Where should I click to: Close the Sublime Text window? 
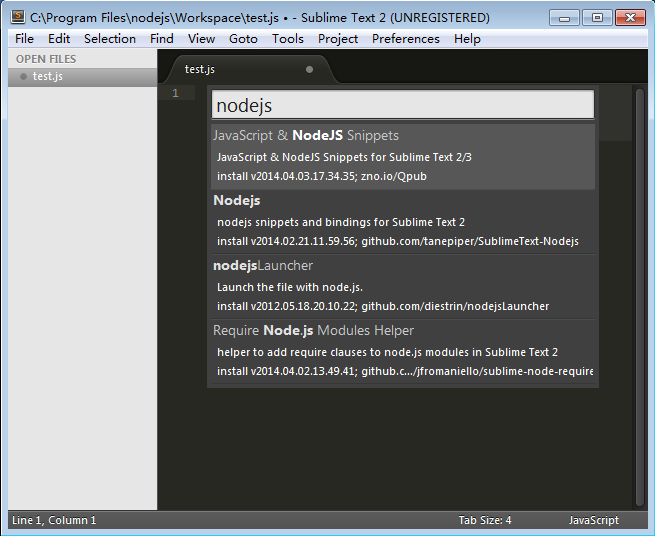point(630,18)
